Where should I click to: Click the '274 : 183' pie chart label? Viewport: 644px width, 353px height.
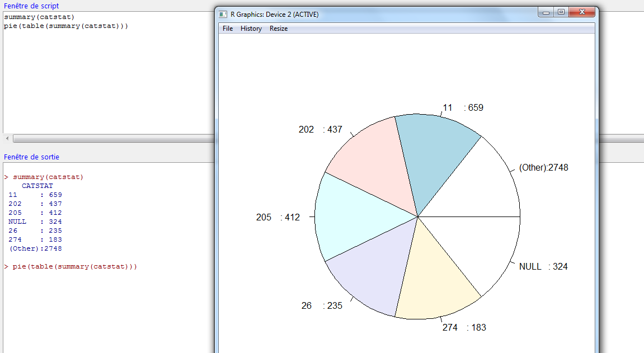coord(464,328)
